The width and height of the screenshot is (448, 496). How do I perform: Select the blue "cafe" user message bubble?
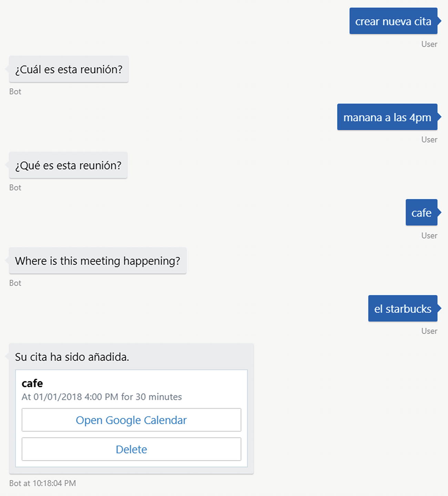[x=421, y=213]
